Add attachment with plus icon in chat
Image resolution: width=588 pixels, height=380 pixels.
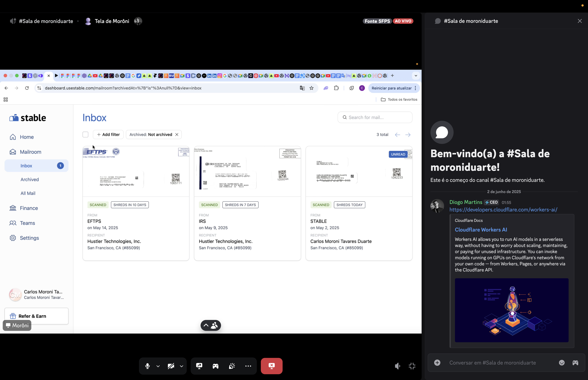pos(437,362)
